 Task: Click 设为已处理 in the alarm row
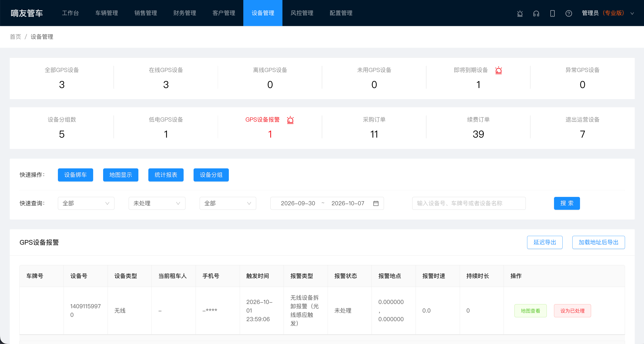tap(572, 311)
